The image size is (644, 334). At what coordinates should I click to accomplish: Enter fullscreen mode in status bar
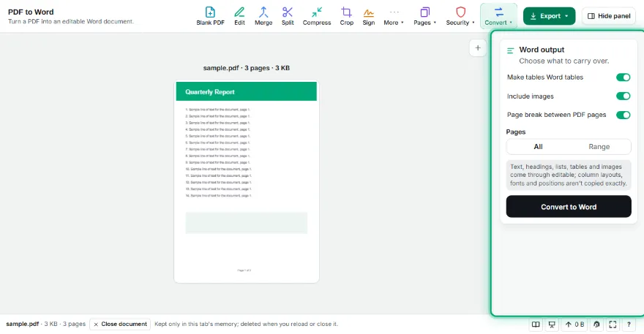coord(613,324)
